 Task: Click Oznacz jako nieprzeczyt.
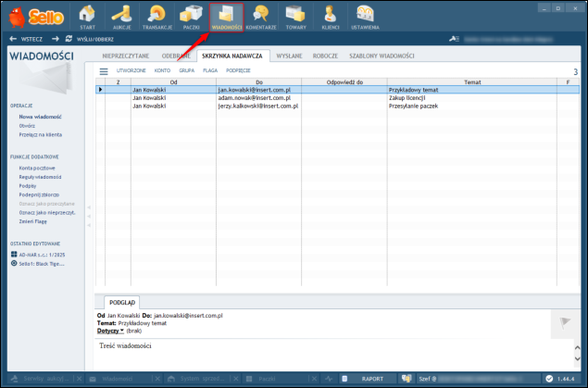[47, 213]
